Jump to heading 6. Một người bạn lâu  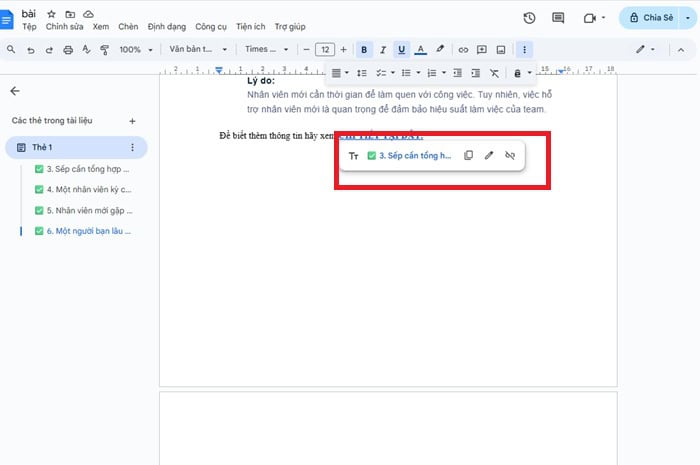(x=83, y=231)
